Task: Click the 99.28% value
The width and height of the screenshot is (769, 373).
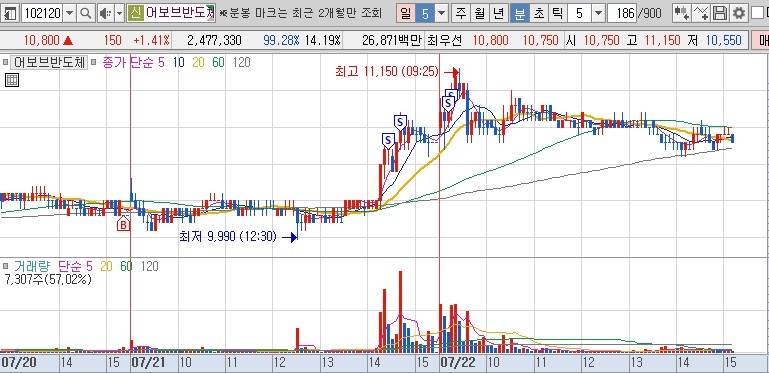Action: [281, 40]
